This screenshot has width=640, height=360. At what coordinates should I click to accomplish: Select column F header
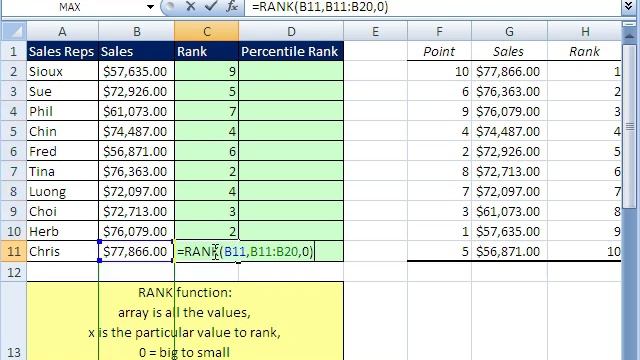(439, 31)
